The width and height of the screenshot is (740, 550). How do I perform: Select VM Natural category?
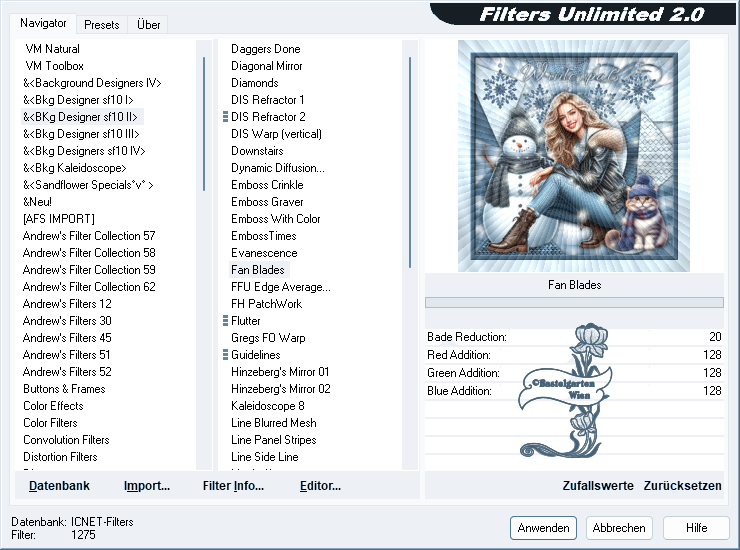point(52,49)
